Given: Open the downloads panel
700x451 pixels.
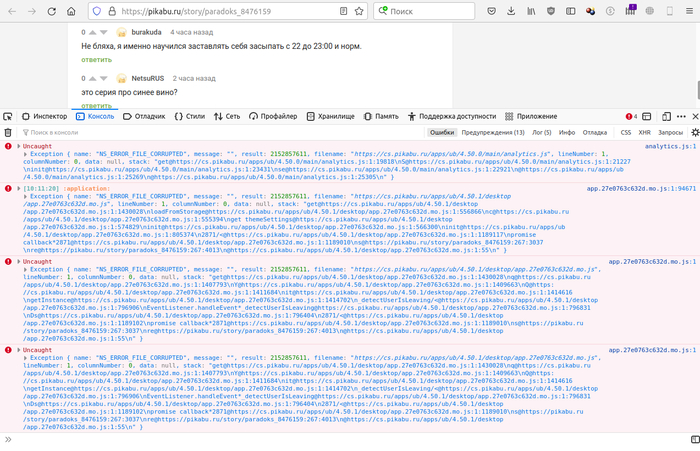Looking at the screenshot, I should [511, 11].
